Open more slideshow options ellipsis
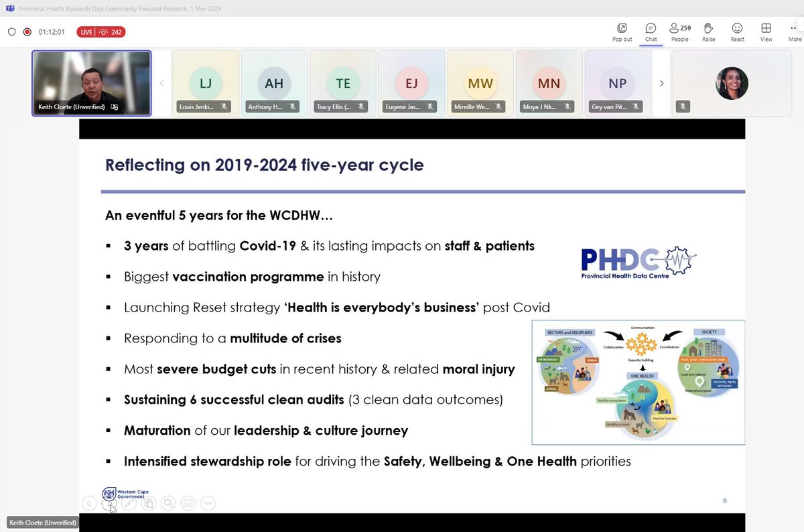804x532 pixels. (x=208, y=503)
